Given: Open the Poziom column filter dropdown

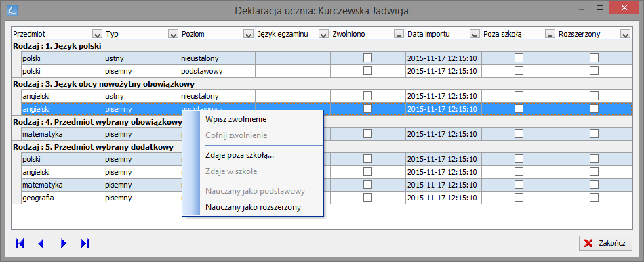Looking at the screenshot, I should [x=249, y=34].
